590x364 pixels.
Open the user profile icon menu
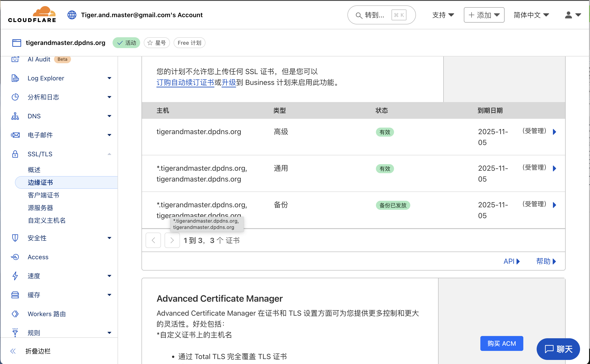[573, 15]
